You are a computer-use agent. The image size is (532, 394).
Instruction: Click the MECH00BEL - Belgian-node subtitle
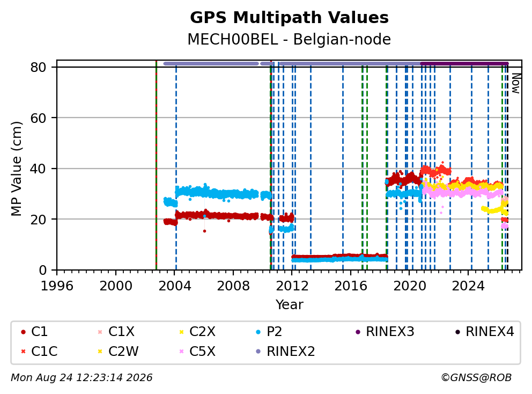coord(289,39)
